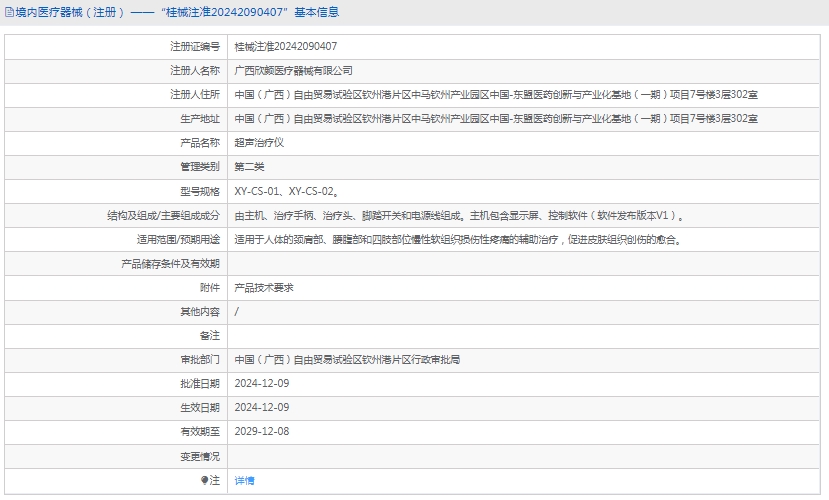Open the 详情 link
Screen dimensions: 829x500
pos(244,480)
